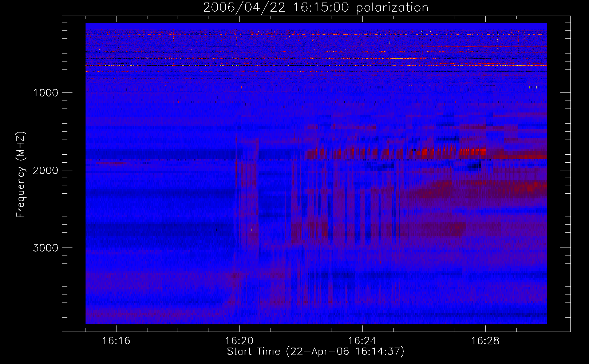The height and width of the screenshot is (364, 589).
Task: Click the 3000 frequency tick label
Action: pyautogui.click(x=46, y=248)
